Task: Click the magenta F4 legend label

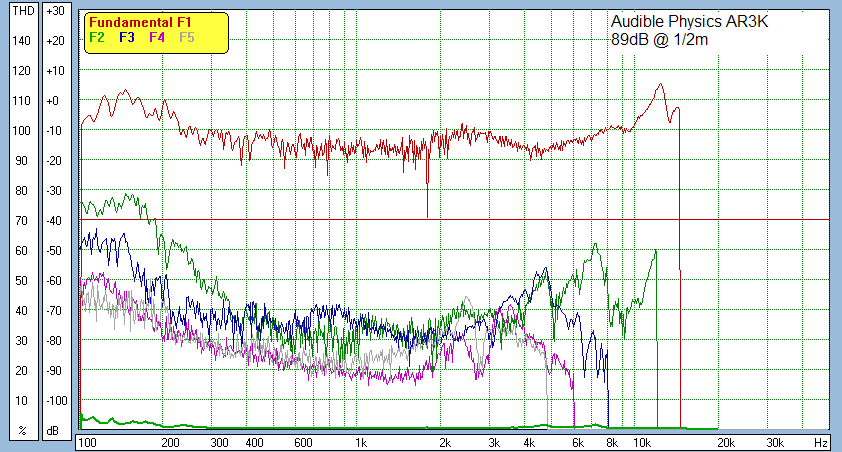Action: point(157,38)
